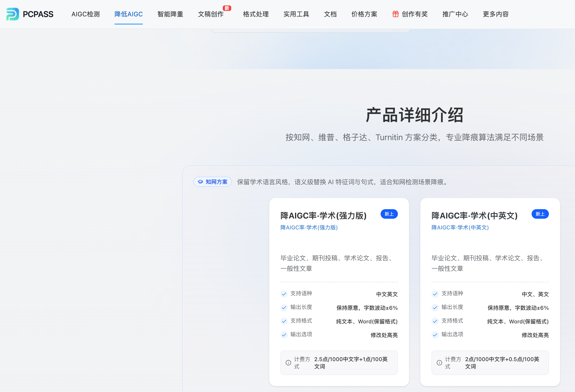The image size is (575, 392).
Task: Open the 智能降重 menu item
Action: pos(170,14)
